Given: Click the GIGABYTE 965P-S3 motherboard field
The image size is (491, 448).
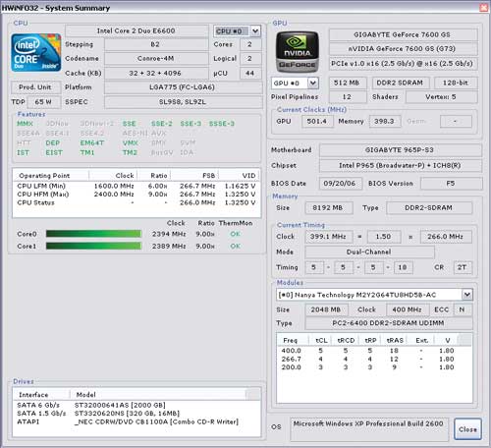Looking at the screenshot, I should (x=401, y=150).
